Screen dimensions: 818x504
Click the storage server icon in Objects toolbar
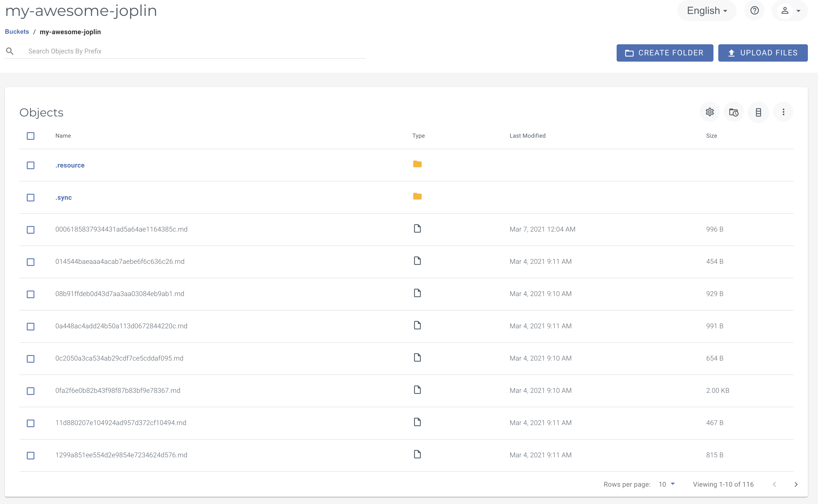(x=758, y=112)
